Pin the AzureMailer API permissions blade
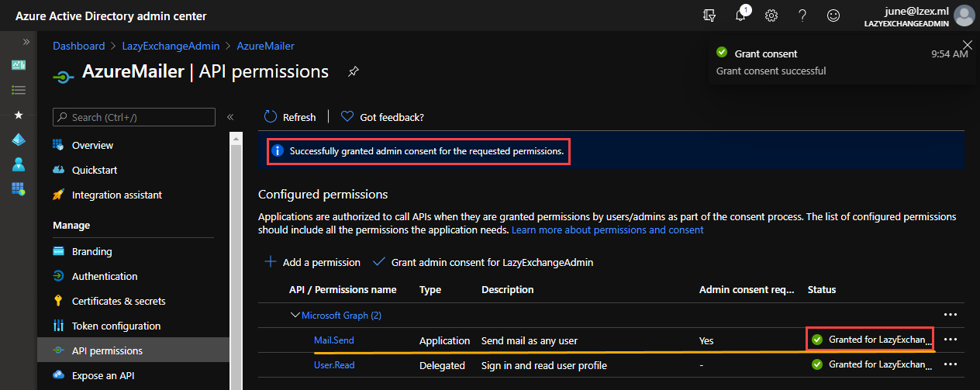 pos(353,72)
